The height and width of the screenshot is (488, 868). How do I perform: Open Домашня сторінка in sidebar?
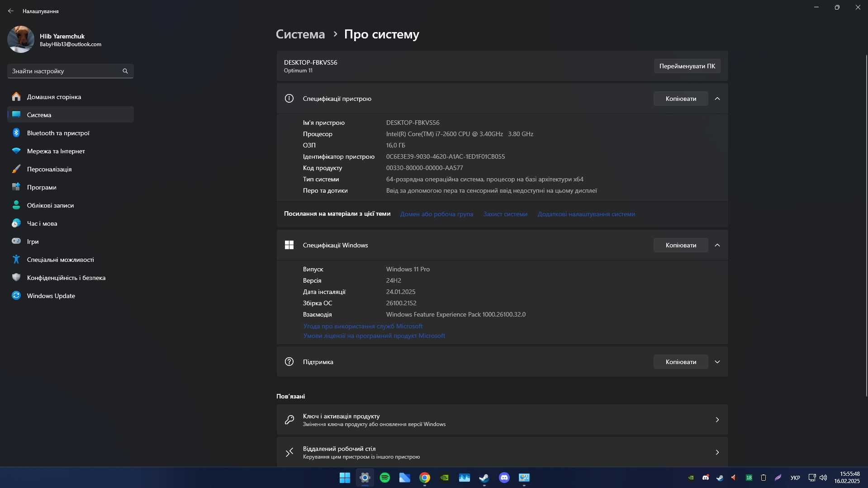tap(70, 97)
